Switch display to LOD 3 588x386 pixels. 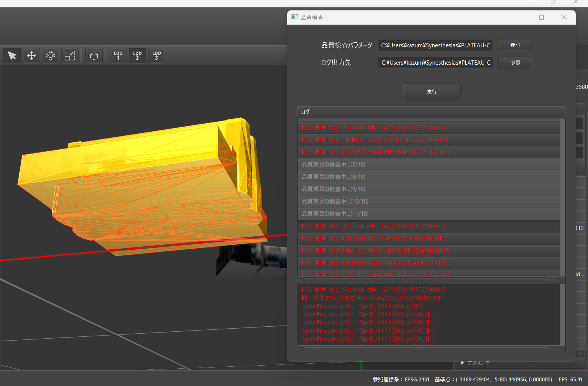[x=157, y=55]
